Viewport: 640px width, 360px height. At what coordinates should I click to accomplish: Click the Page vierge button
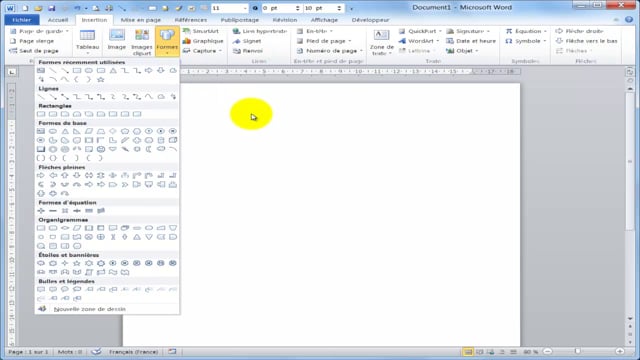click(32, 41)
